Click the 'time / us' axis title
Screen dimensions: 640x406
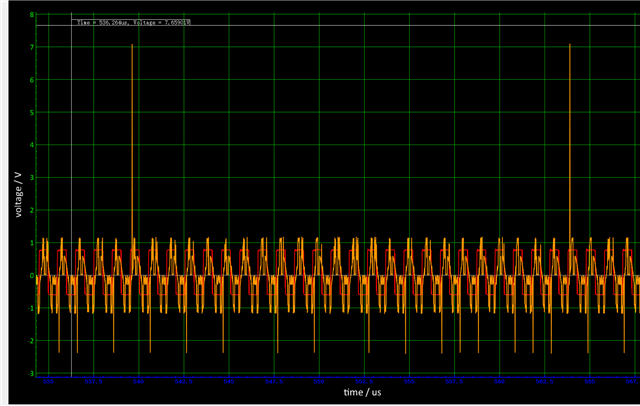pyautogui.click(x=362, y=393)
